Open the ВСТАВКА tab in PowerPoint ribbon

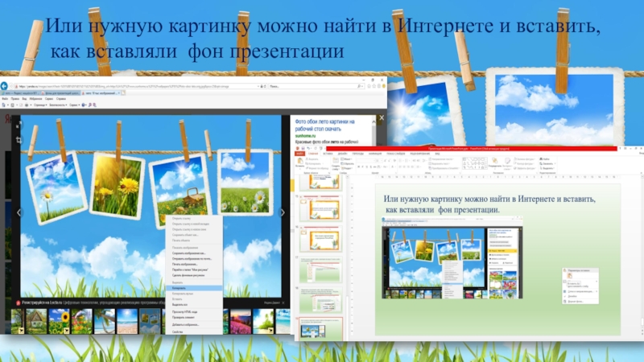tap(328, 154)
